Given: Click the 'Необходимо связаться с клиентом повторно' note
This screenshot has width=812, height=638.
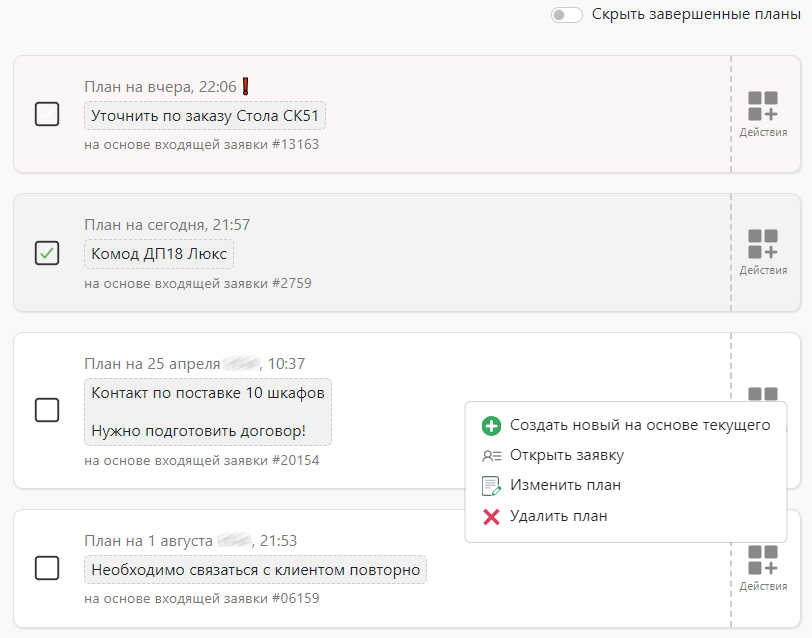Looking at the screenshot, I should tap(255, 570).
